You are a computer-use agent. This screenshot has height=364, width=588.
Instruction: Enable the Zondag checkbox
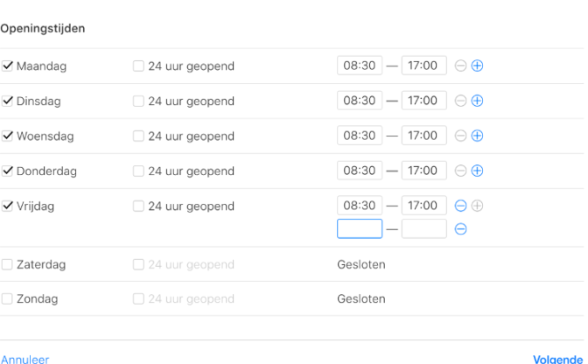[x=8, y=299]
